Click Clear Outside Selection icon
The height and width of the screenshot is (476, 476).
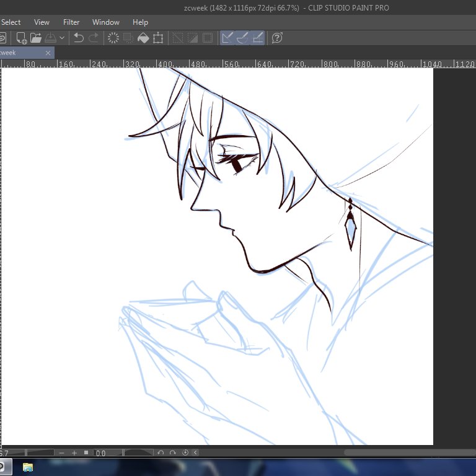[128, 38]
